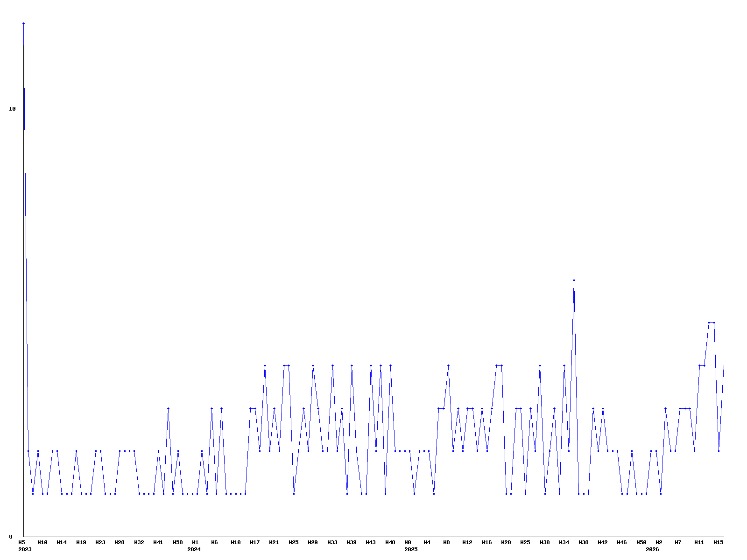The height and width of the screenshot is (560, 747).
Task: Select the 2026 year label
Action: (652, 549)
